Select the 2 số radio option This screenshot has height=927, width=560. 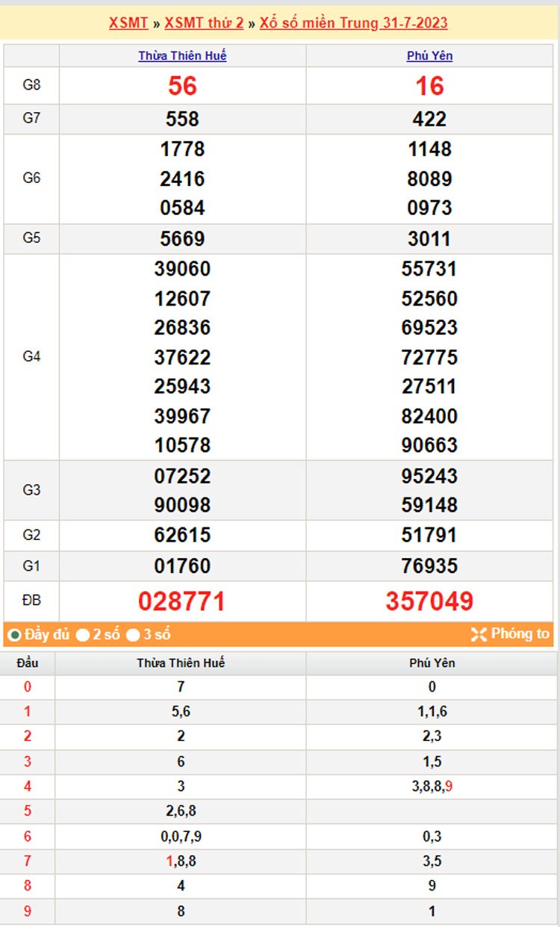pyautogui.click(x=83, y=636)
